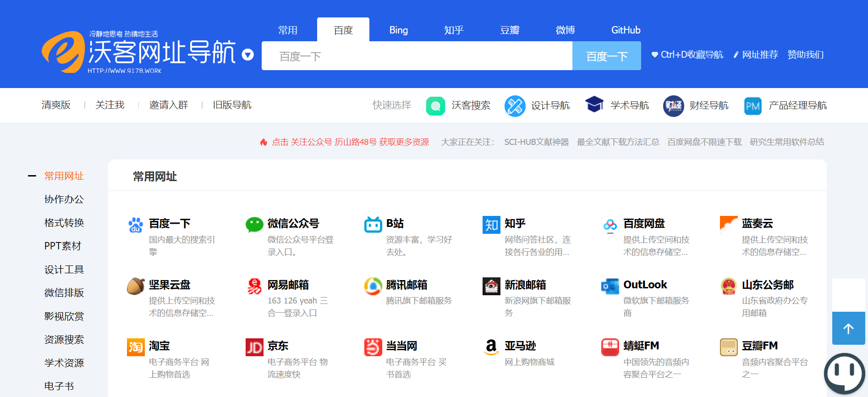Click the back-to-top arrow button
The image size is (868, 397).
(848, 328)
